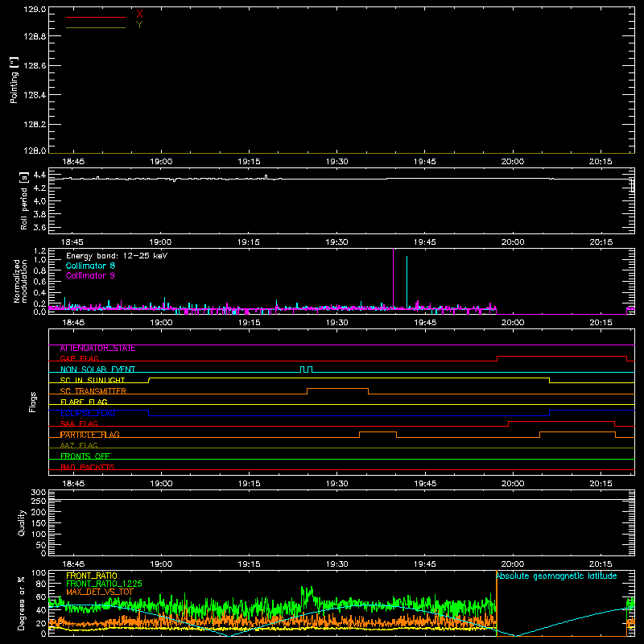Click the green FRONT_RATIO_1225 legend entry
Screen dimensions: 644x644
(x=104, y=584)
